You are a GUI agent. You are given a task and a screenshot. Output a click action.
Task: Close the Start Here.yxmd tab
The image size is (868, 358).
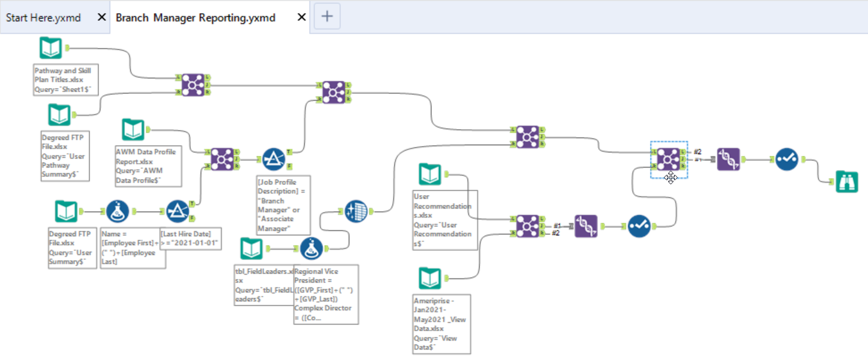[x=100, y=17]
